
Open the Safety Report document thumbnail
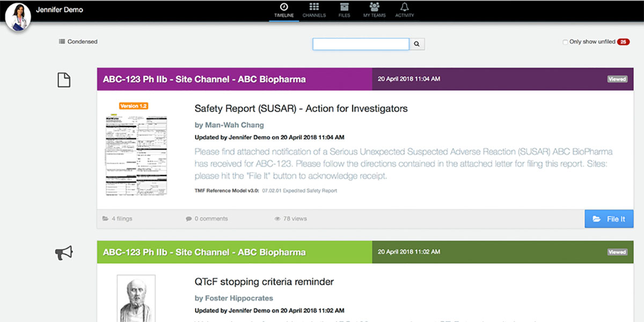tap(136, 149)
